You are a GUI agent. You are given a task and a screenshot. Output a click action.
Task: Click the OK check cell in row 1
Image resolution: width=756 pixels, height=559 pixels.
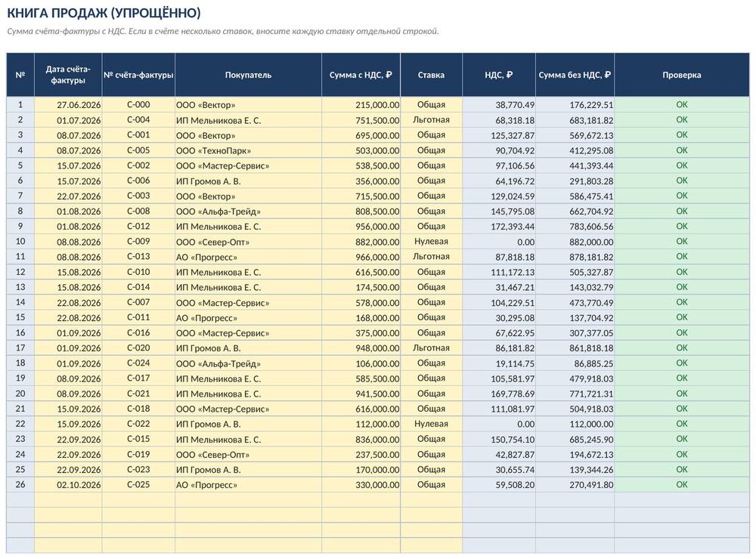[681, 104]
